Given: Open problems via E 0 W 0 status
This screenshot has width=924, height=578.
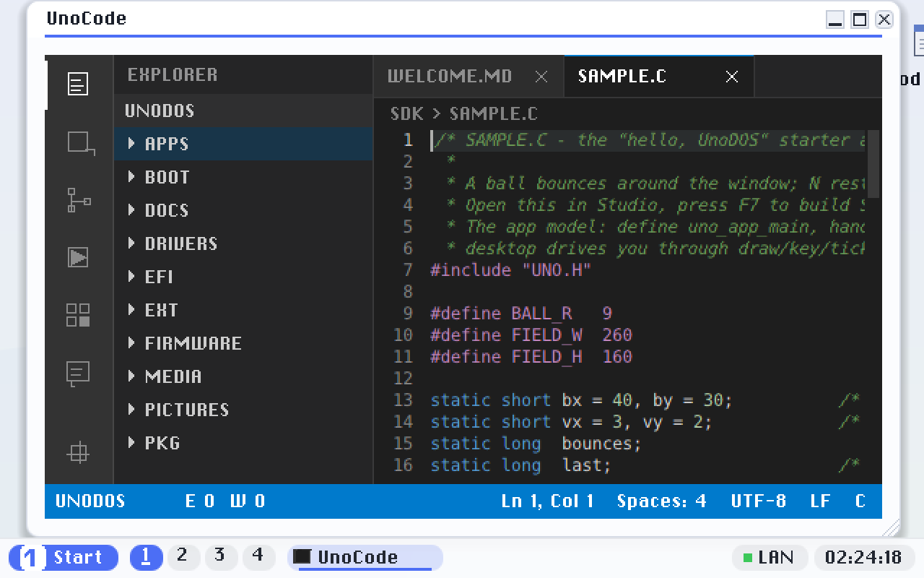Looking at the screenshot, I should pos(225,501).
